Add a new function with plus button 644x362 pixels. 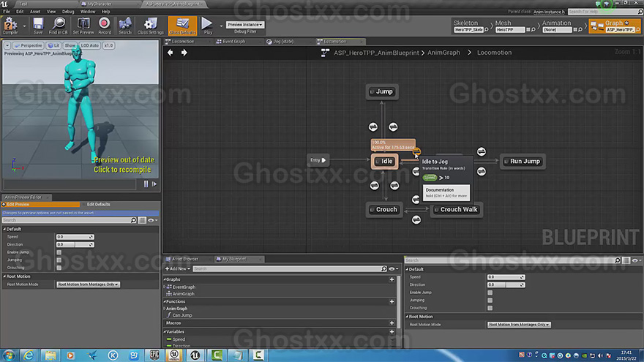click(x=392, y=301)
